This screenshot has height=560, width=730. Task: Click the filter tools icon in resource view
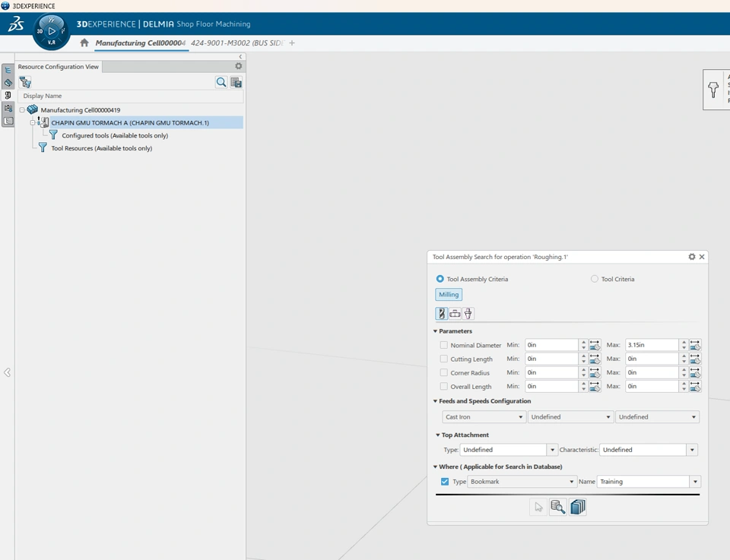tap(25, 82)
